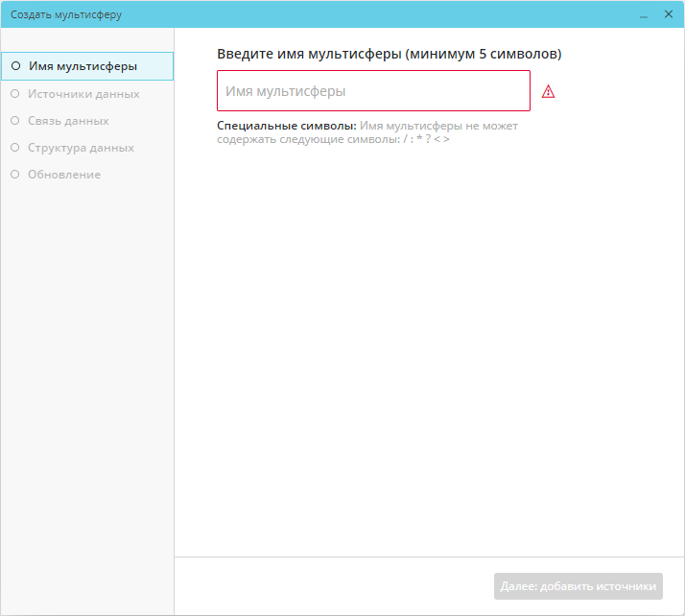The image size is (685, 616).
Task: Close the Создать мультисферу dialog
Action: coord(669,14)
